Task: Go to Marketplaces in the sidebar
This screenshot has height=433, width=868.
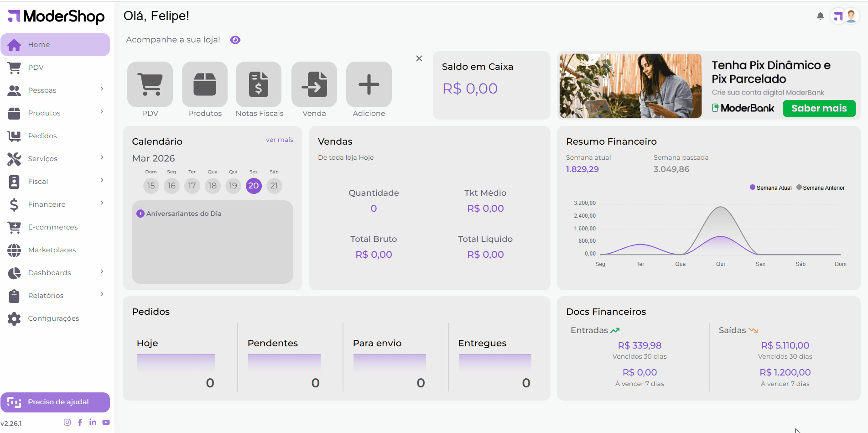Action: 52,250
